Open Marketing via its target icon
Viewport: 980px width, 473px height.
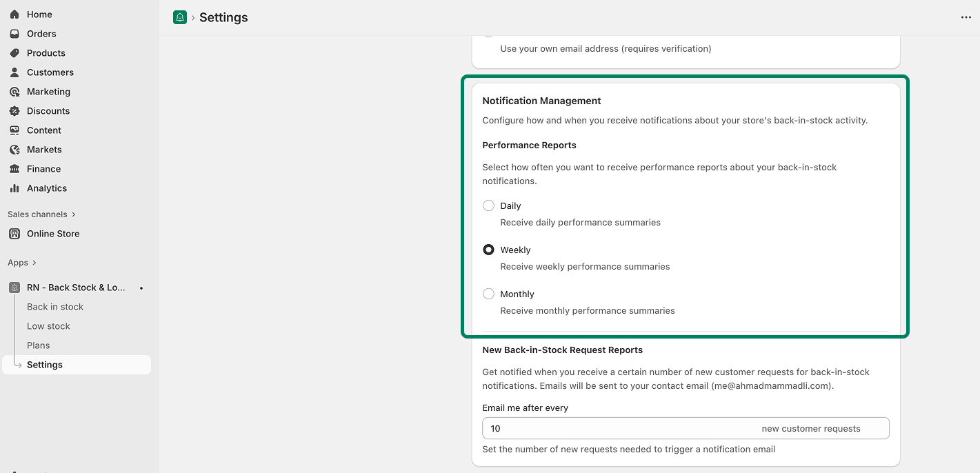click(14, 92)
